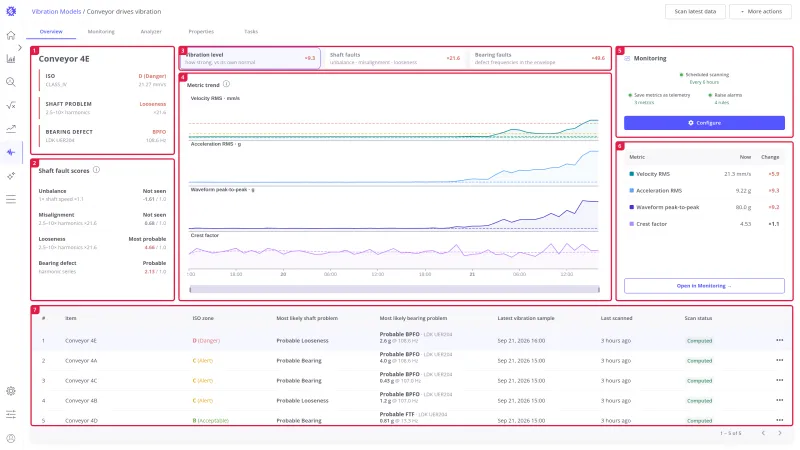This screenshot has width=800, height=450.
Task: Select the Conveyor 4D table row name
Action: (81, 420)
